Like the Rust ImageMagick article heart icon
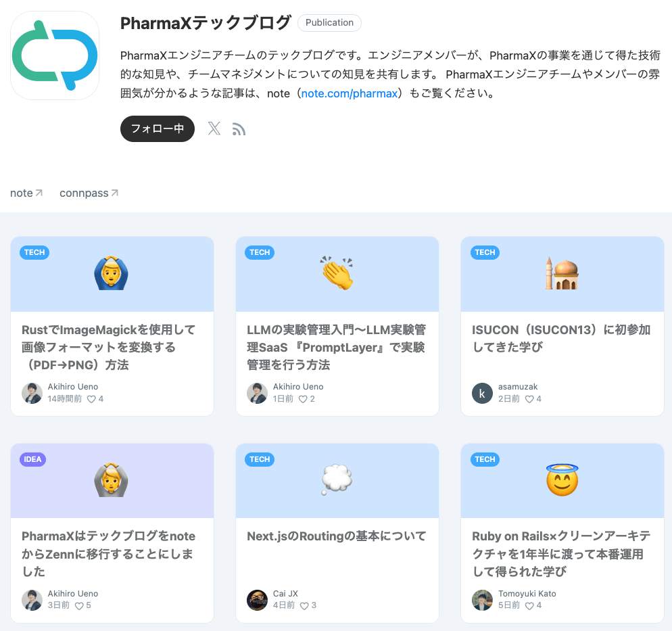 point(91,399)
